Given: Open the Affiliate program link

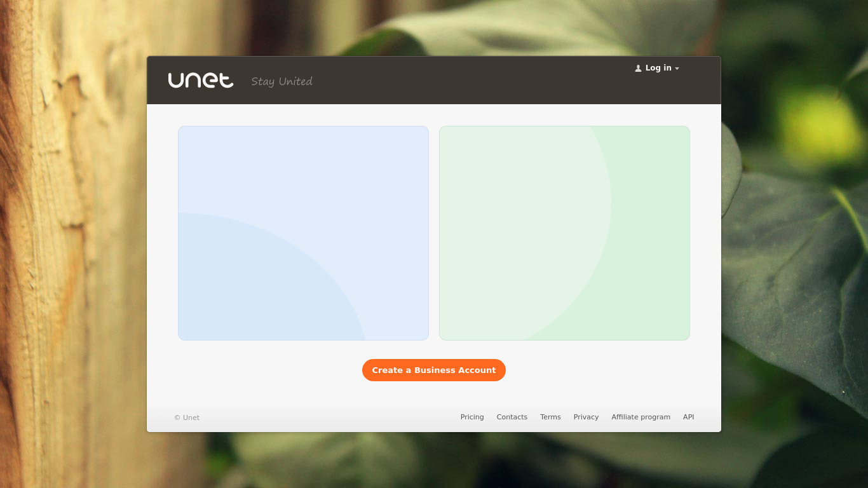Looking at the screenshot, I should click(x=641, y=417).
